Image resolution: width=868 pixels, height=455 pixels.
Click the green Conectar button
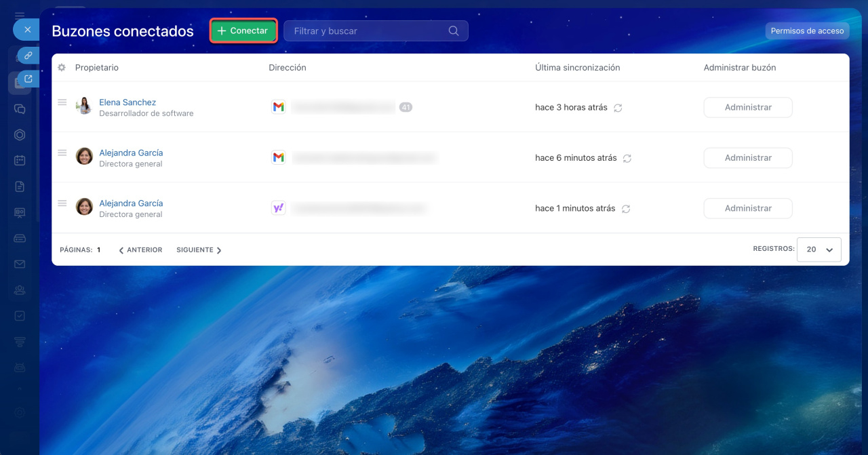pyautogui.click(x=243, y=31)
